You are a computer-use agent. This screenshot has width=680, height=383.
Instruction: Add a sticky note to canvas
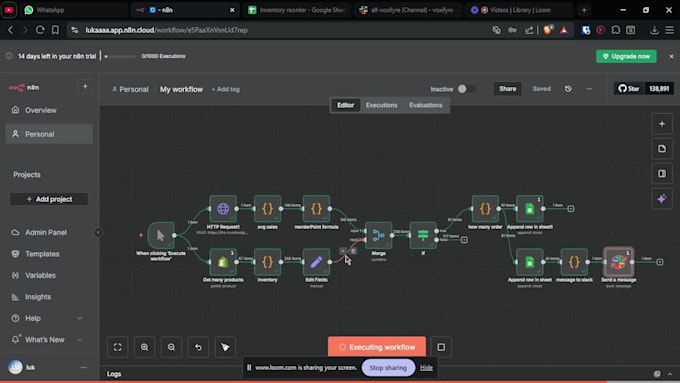pos(662,149)
